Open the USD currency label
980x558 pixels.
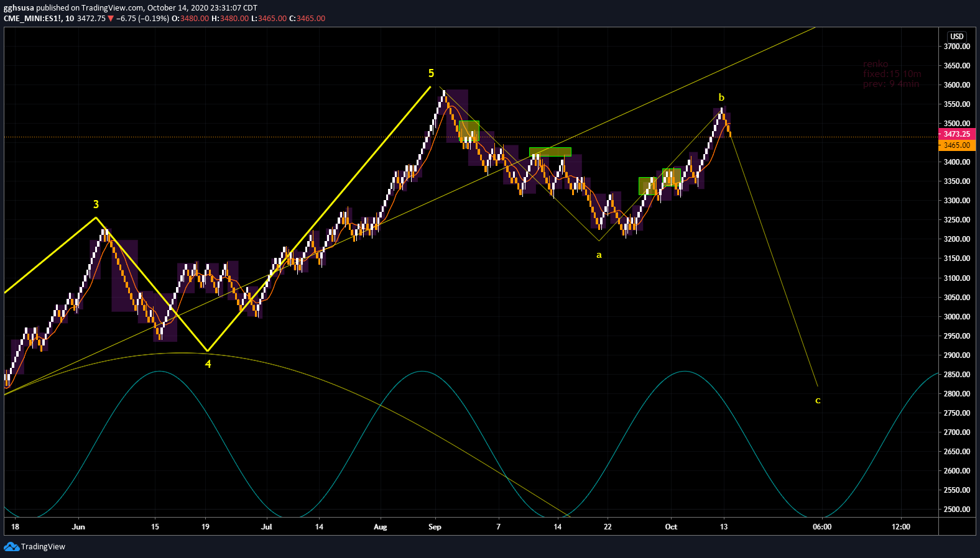tap(956, 36)
